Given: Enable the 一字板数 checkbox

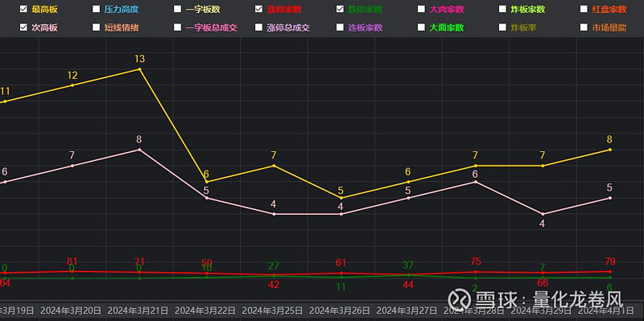Looking at the screenshot, I should click(x=177, y=9).
